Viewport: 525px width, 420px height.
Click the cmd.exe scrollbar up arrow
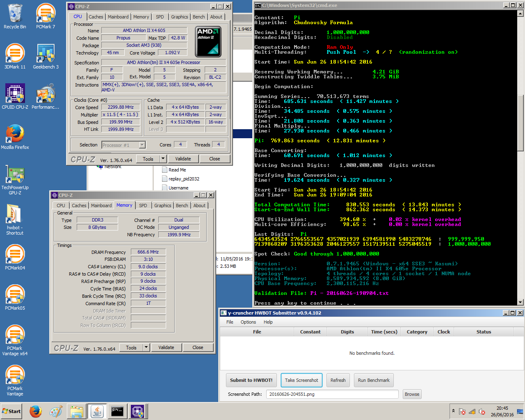[520, 13]
